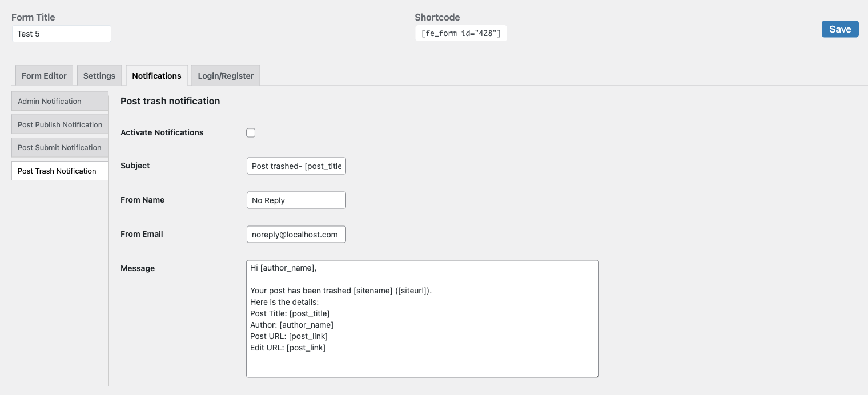868x395 pixels.
Task: Open Admin Notification in the sidebar
Action: click(59, 101)
